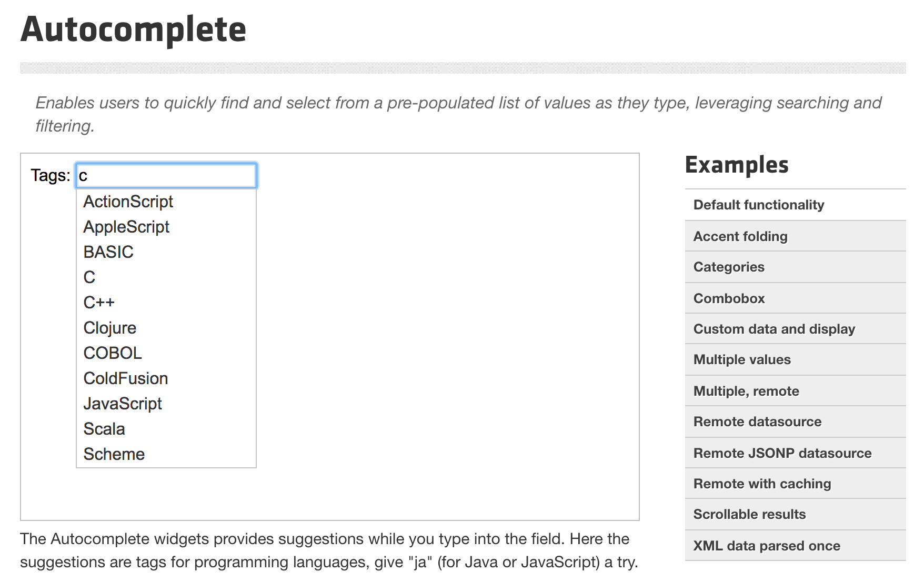Open the "Accent folding" example
The image size is (924, 582).
pyautogui.click(x=740, y=236)
